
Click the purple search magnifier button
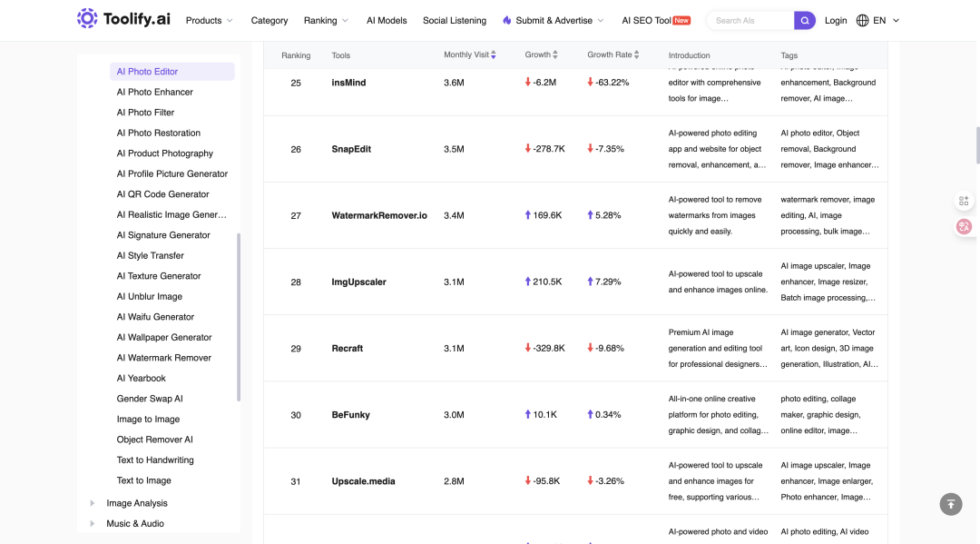pos(804,21)
